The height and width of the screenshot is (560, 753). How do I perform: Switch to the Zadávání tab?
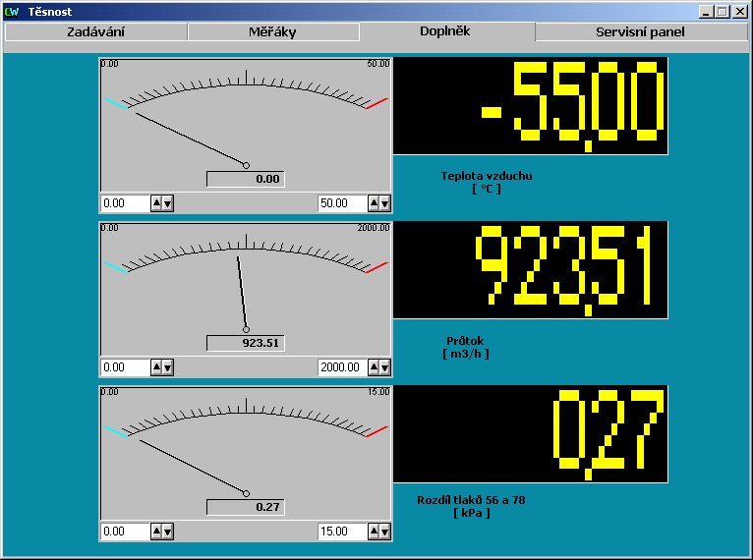(x=95, y=31)
